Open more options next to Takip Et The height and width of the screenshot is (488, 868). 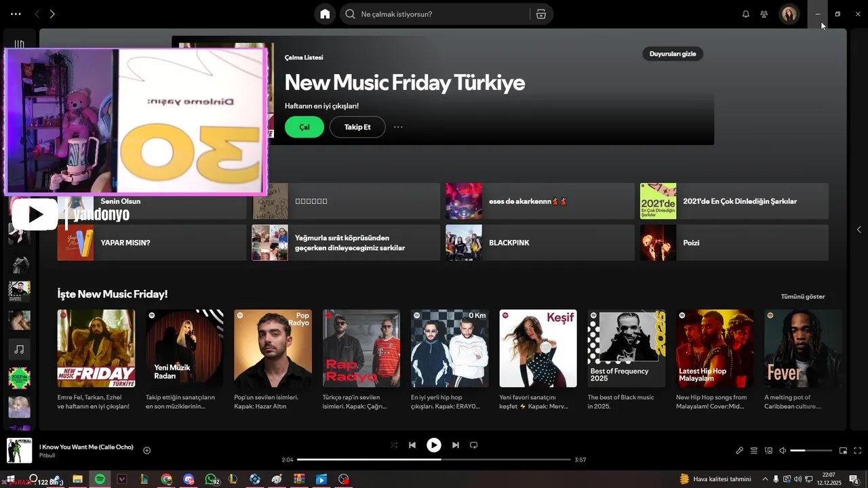pyautogui.click(x=398, y=127)
